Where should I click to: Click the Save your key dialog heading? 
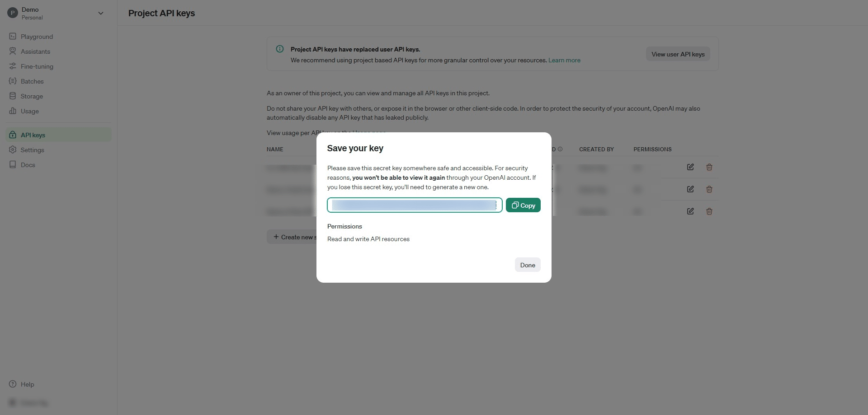pos(355,148)
